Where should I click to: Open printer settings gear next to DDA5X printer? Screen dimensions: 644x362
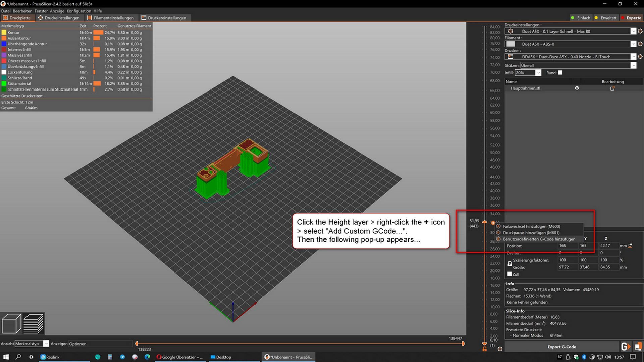640,57
